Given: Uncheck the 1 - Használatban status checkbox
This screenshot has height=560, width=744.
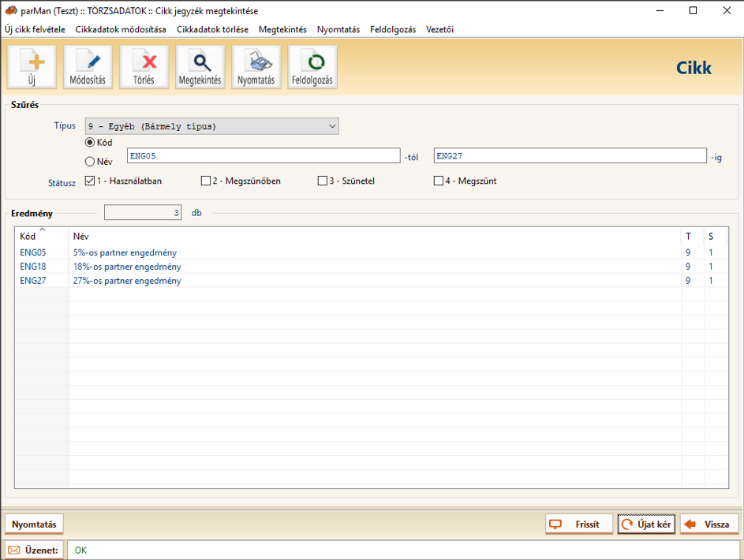Looking at the screenshot, I should [90, 181].
